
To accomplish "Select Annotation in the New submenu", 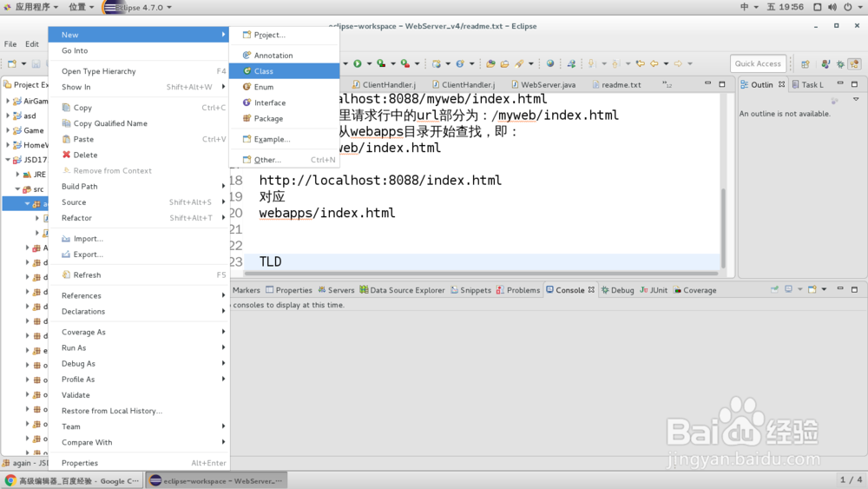I will click(284, 56).
